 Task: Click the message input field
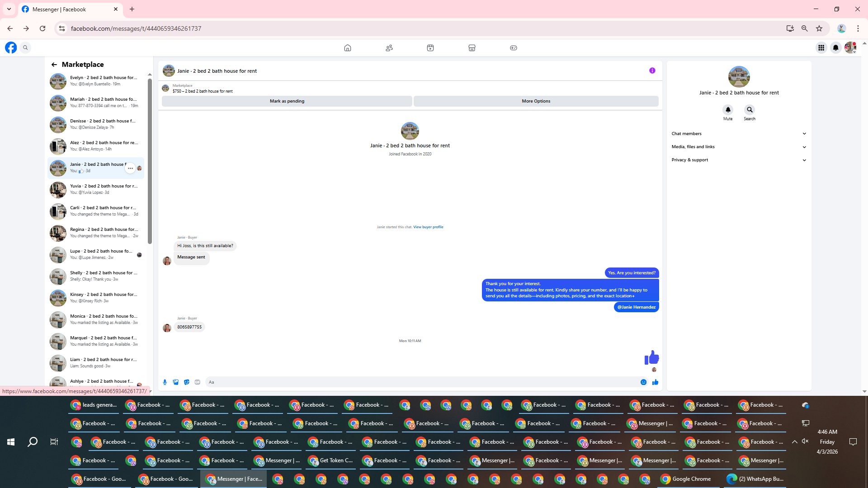tap(420, 382)
